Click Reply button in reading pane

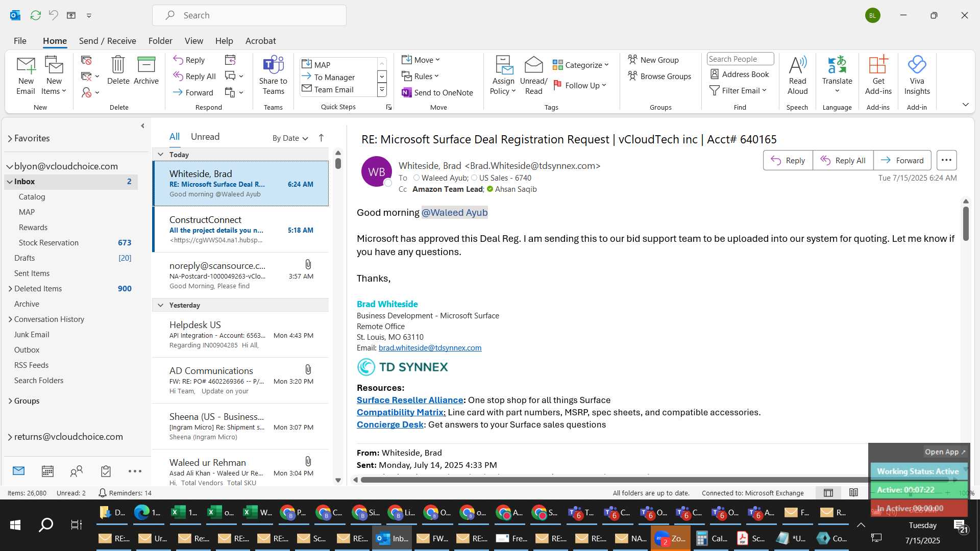788,160
